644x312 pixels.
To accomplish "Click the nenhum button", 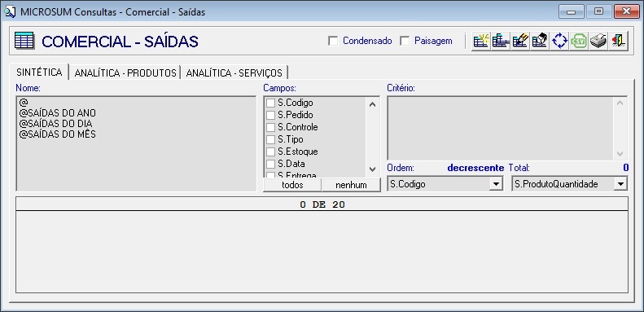I will pos(351,185).
